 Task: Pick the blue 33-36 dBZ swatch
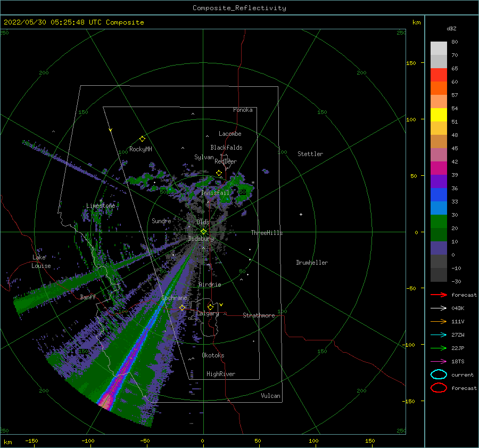pyautogui.click(x=439, y=195)
